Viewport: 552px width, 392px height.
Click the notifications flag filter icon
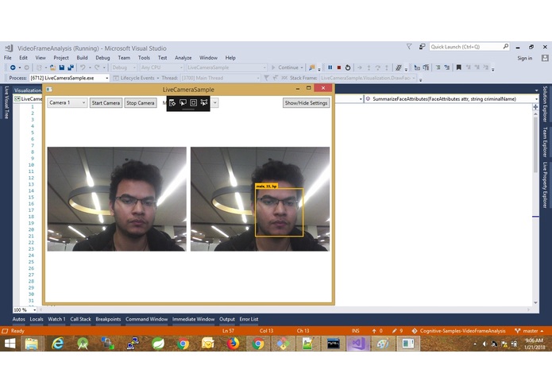click(409, 47)
